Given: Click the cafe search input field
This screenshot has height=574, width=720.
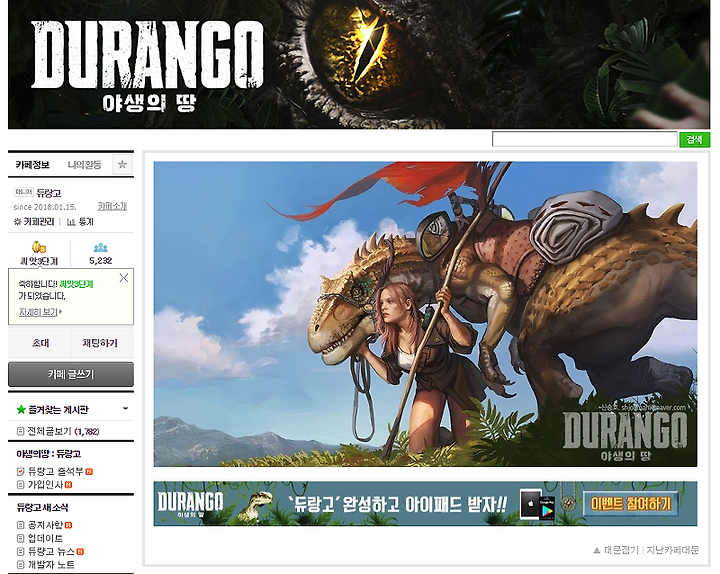Looking at the screenshot, I should pyautogui.click(x=584, y=139).
